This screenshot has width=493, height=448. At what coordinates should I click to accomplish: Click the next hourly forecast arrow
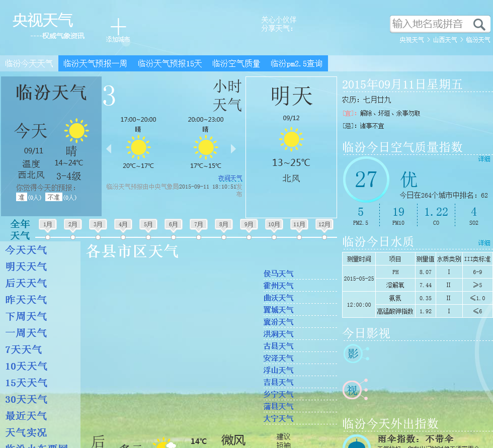pyautogui.click(x=233, y=148)
